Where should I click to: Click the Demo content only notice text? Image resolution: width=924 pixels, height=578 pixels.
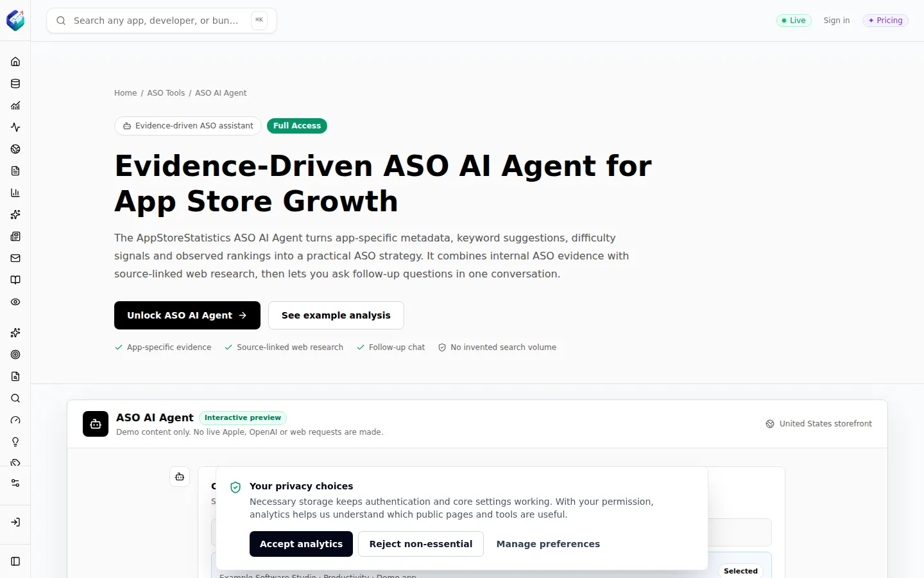(250, 432)
